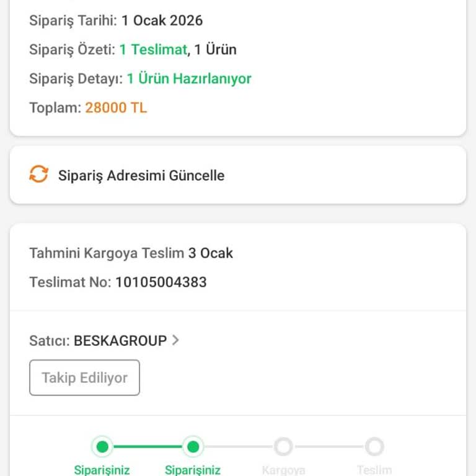
Task: Tap the first green progress step circle
Action: (102, 446)
